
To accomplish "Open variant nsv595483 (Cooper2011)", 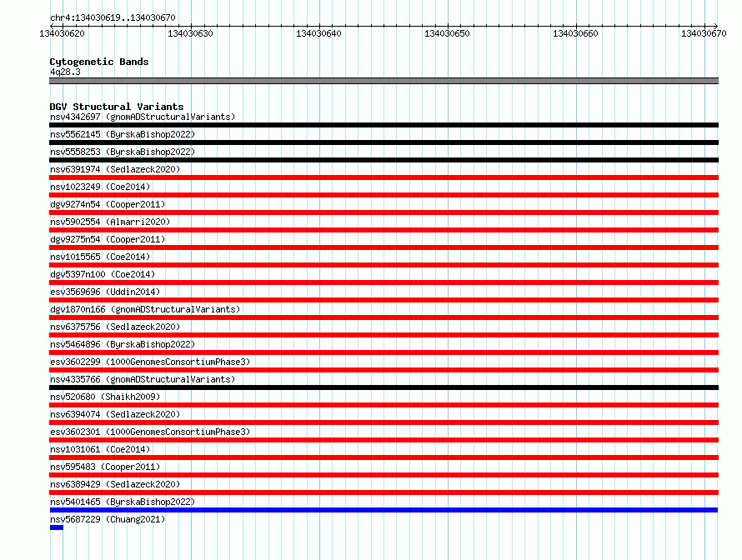I will pos(105,467).
